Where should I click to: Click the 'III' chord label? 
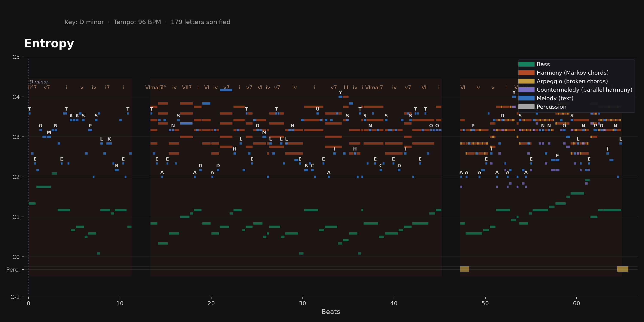click(346, 88)
